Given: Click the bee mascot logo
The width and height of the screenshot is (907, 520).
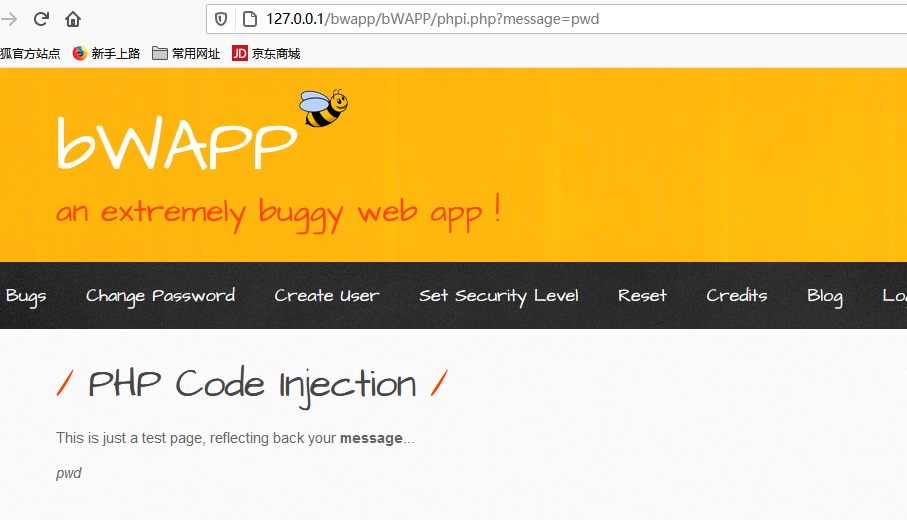Looking at the screenshot, I should pos(323,108).
